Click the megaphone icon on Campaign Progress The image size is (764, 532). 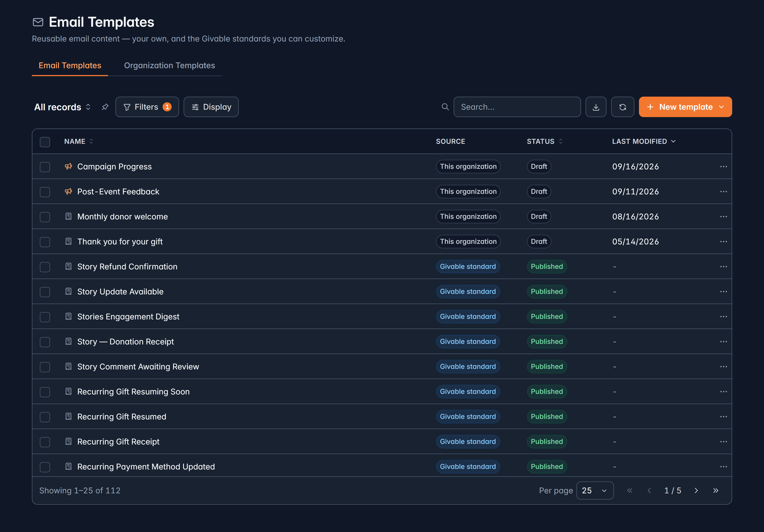tap(69, 166)
